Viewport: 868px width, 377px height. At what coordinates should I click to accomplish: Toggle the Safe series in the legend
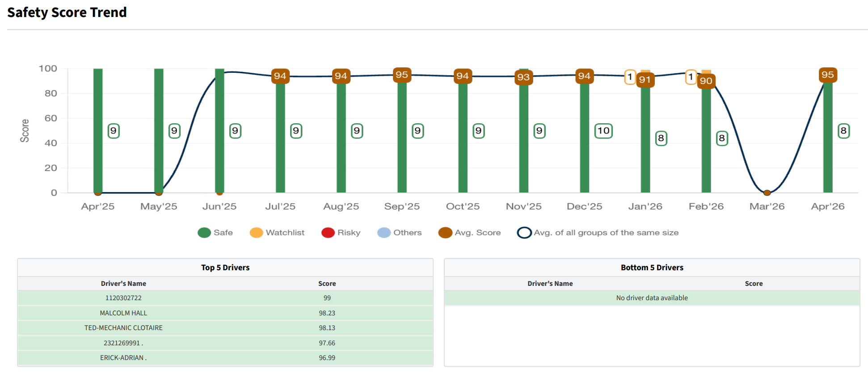tap(215, 233)
